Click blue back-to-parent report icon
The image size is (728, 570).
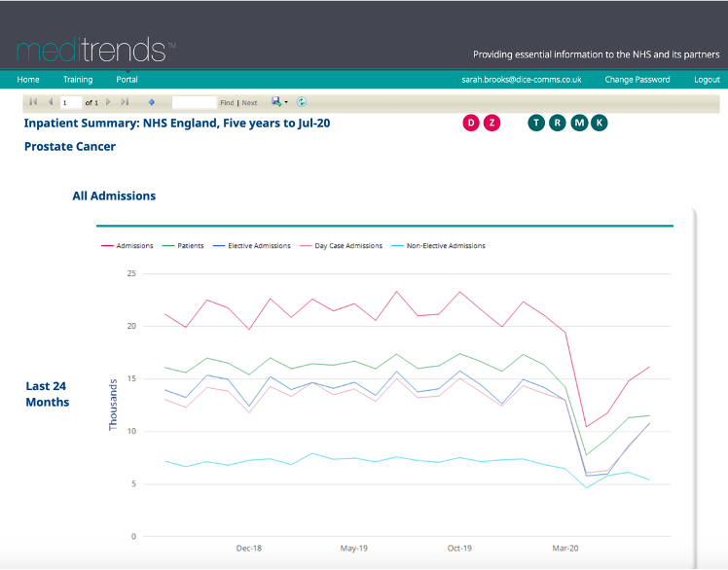(x=152, y=102)
